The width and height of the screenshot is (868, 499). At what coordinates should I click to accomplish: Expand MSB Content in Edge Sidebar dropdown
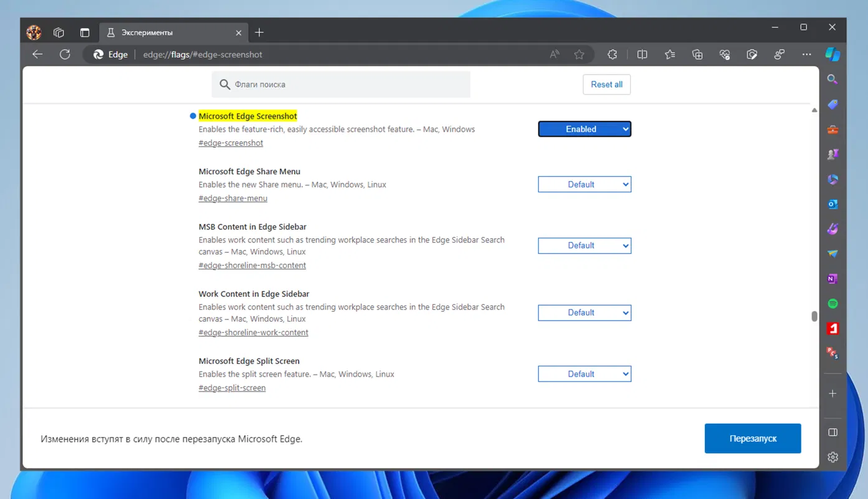[584, 245]
